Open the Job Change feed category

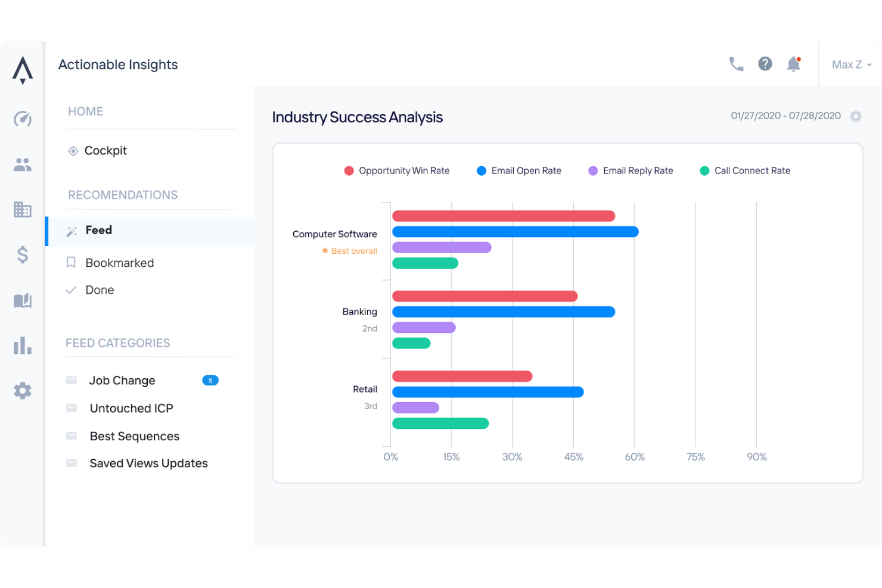pyautogui.click(x=122, y=381)
